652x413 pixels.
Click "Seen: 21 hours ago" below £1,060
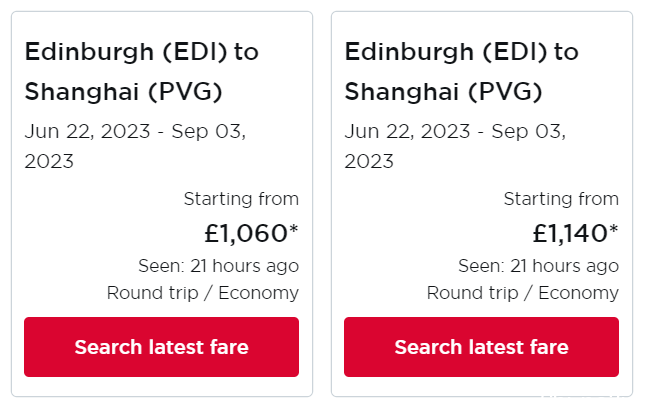point(219,266)
